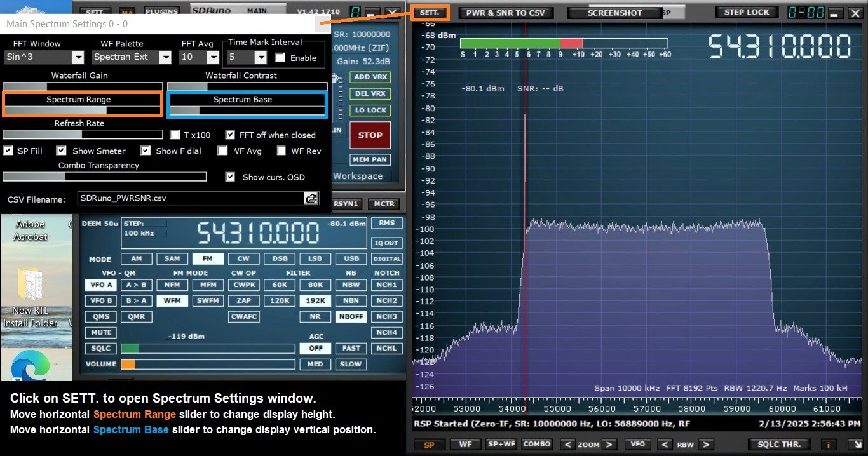This screenshot has width=868, height=456.
Task: Click the Spectrum Base slider
Action: pos(247,110)
